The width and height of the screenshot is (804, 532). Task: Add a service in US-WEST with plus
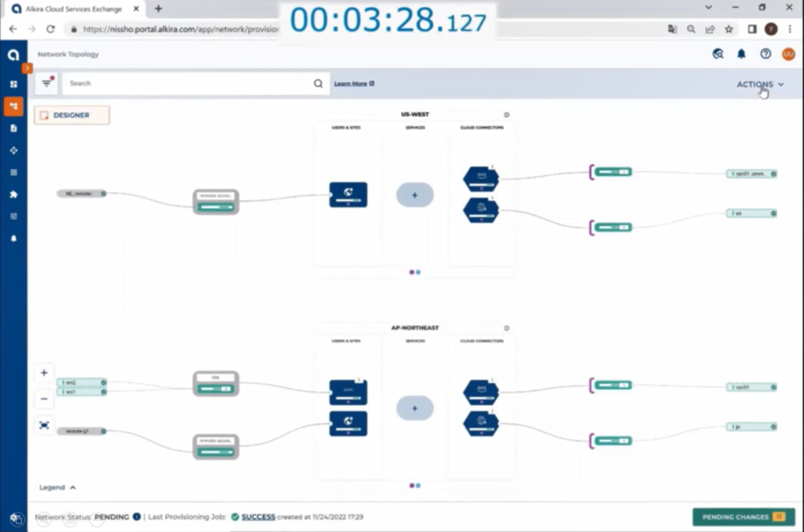click(414, 195)
